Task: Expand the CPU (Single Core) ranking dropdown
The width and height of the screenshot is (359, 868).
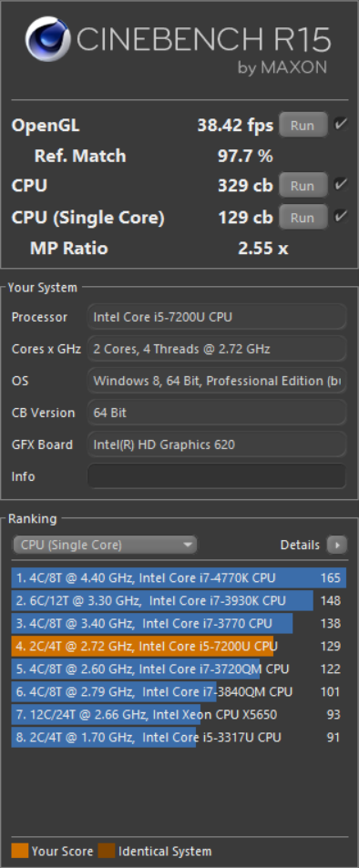Action: click(105, 546)
